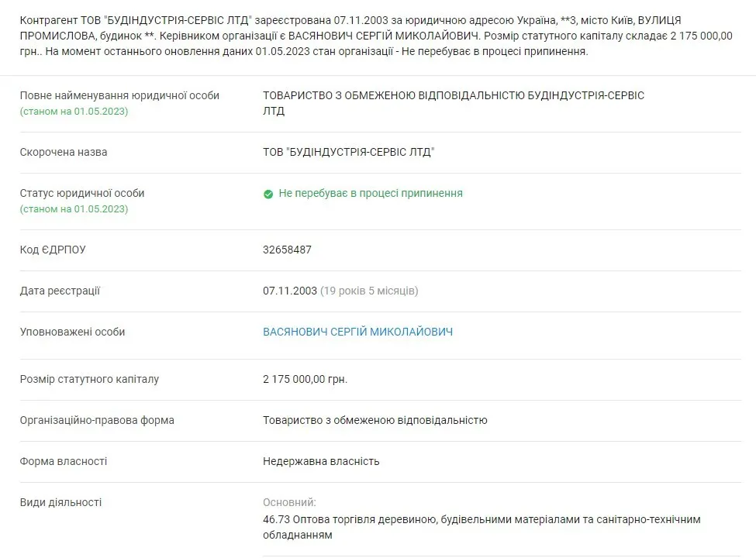Click the green checkmark status icon
Image resolution: width=756 pixels, height=558 pixels.
268,194
